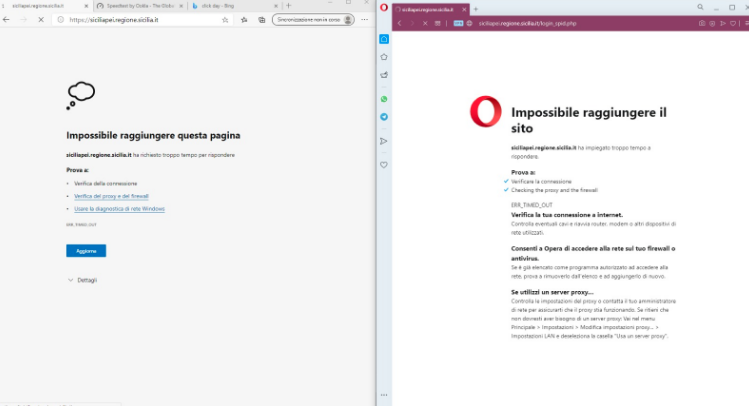749x406 pixels.
Task: Open new tab in Opera
Action: coord(476,9)
